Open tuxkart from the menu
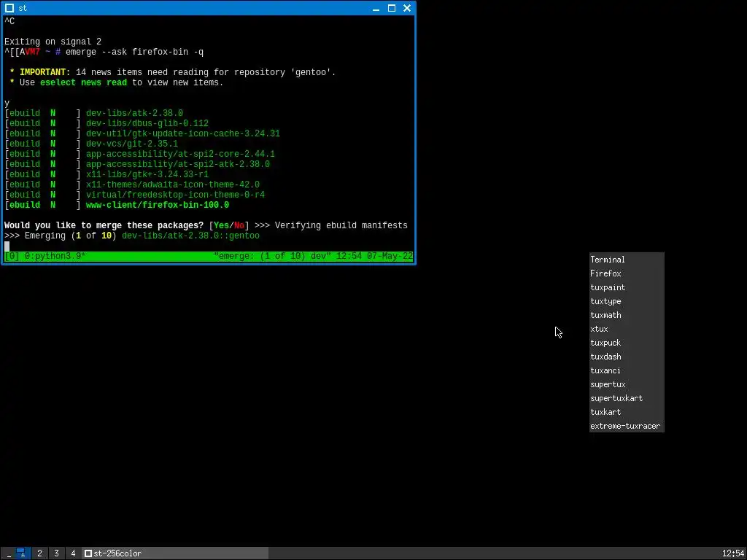Viewport: 747px width, 560px height. (627, 412)
